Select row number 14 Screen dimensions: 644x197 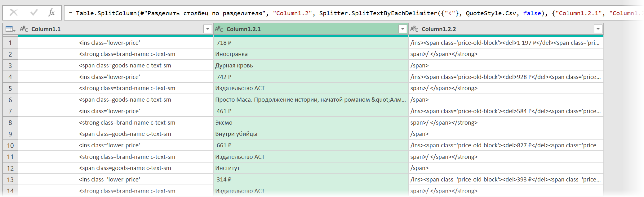pos(10,191)
